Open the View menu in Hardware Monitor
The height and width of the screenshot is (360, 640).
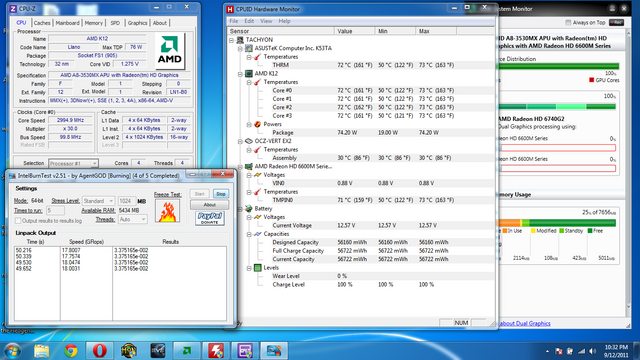coord(266,21)
